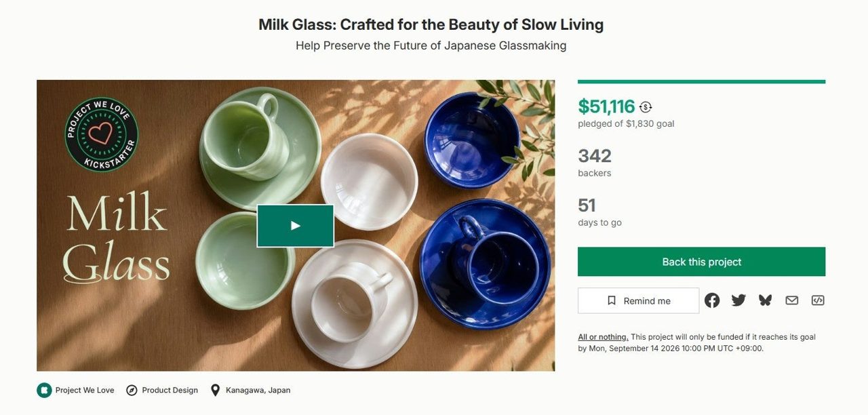Share the project on Bluesky
Viewport: 868px width, 415px height.
point(765,300)
